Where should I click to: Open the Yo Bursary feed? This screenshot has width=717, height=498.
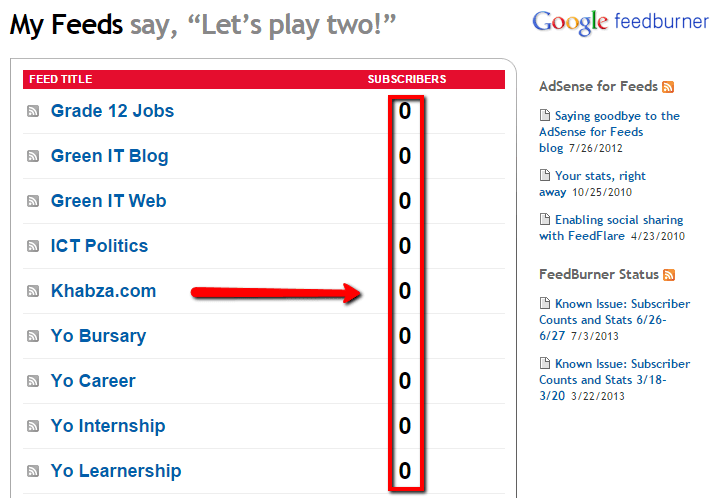98,336
